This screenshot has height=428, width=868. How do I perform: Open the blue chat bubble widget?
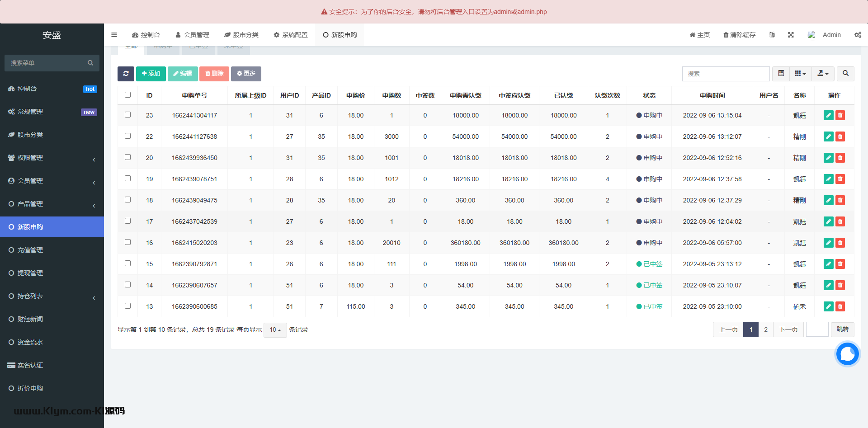(847, 354)
